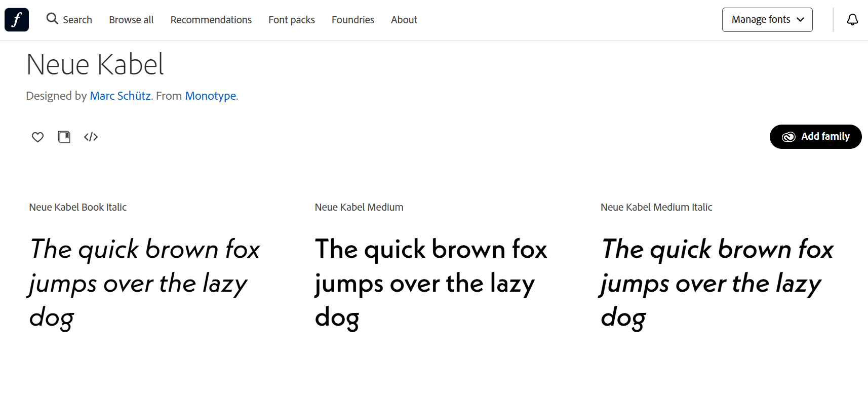The width and height of the screenshot is (868, 395).
Task: Favorite Neue Kabel with the heart icon
Action: pos(37,137)
